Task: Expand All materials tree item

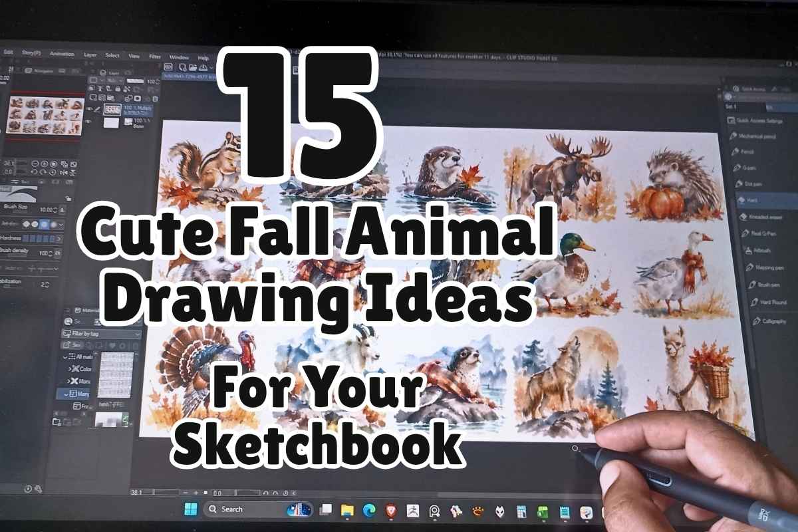Action: point(66,357)
